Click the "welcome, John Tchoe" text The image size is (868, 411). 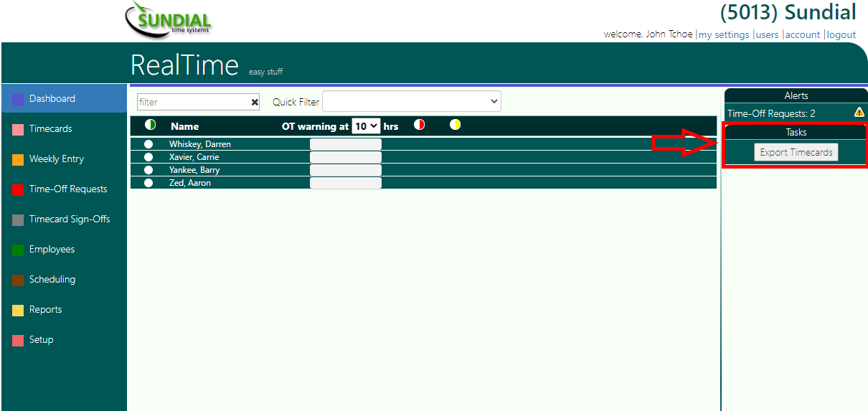pos(648,34)
